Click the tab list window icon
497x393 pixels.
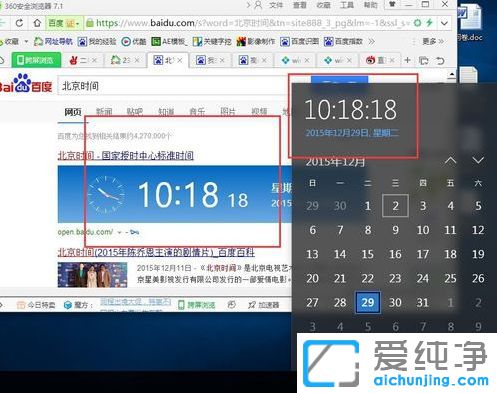coord(423,60)
